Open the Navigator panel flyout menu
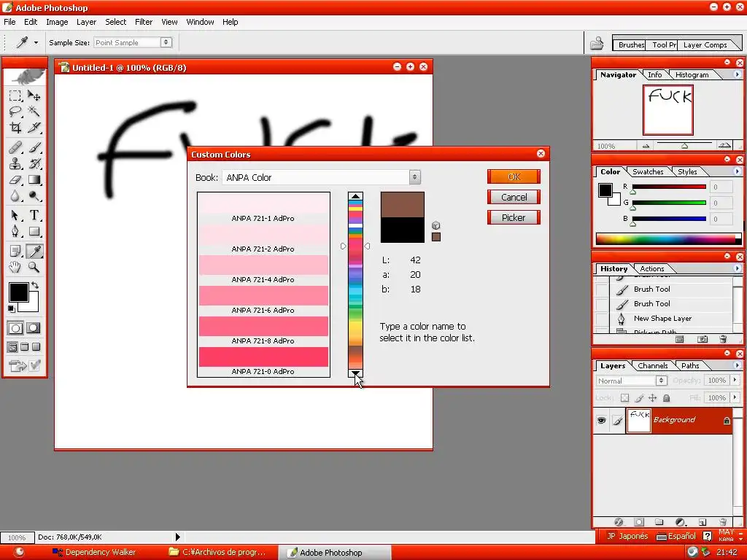The width and height of the screenshot is (747, 560). pyautogui.click(x=737, y=74)
